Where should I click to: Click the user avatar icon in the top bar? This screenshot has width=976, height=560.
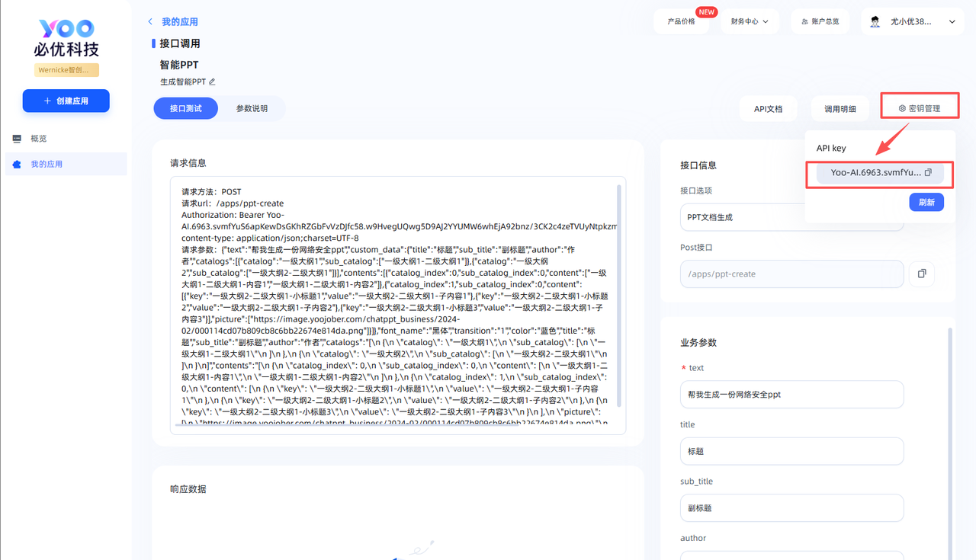[x=875, y=22]
